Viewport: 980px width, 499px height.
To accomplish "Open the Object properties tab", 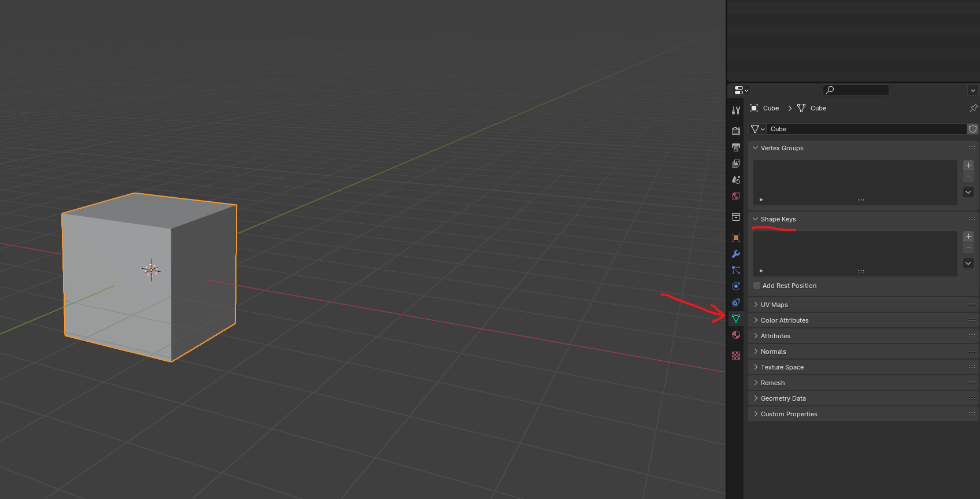I will click(736, 238).
